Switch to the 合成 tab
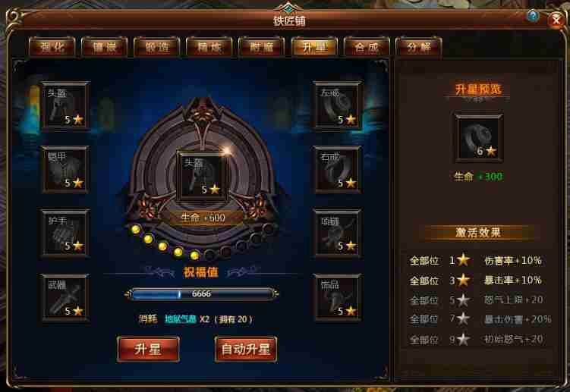The width and height of the screenshot is (570, 392). (367, 47)
